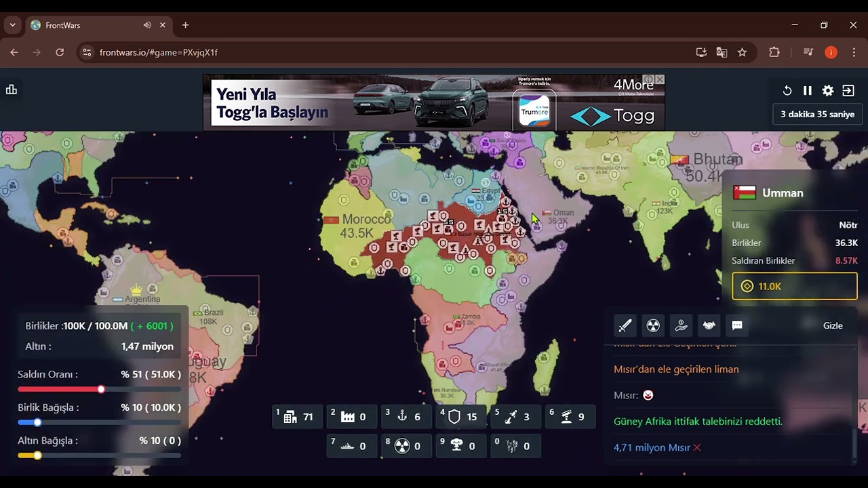The width and height of the screenshot is (868, 488).
Task: Cancel the 4,71 milyon Mısır attack X
Action: click(697, 447)
